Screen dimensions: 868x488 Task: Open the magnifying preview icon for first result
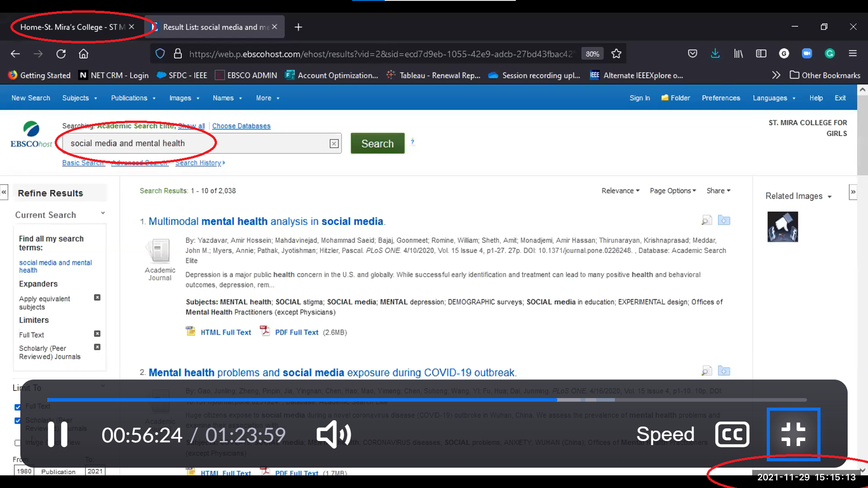(707, 220)
